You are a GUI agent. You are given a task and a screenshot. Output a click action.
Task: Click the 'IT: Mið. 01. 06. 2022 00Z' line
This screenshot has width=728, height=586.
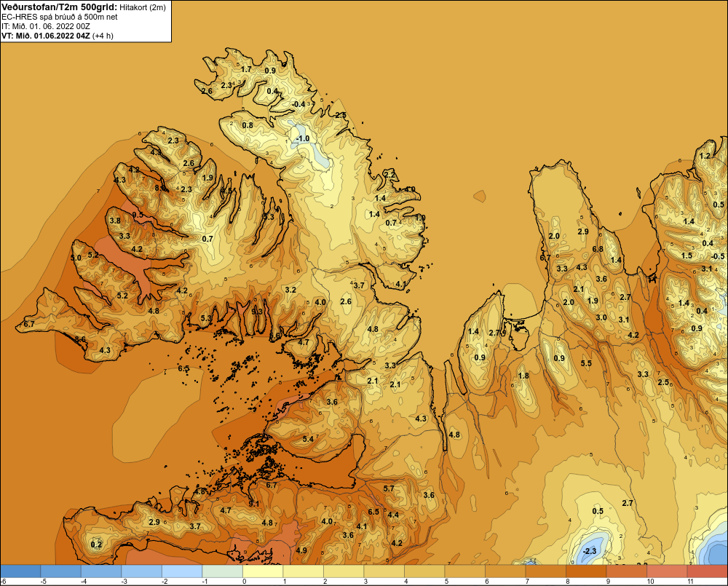point(45,26)
